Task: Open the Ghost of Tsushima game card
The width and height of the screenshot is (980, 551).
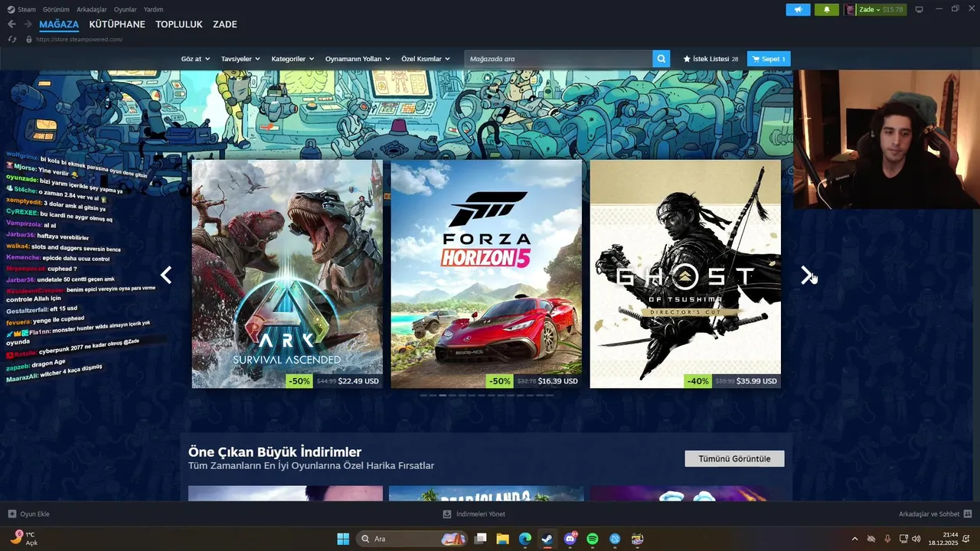Action: [x=685, y=274]
